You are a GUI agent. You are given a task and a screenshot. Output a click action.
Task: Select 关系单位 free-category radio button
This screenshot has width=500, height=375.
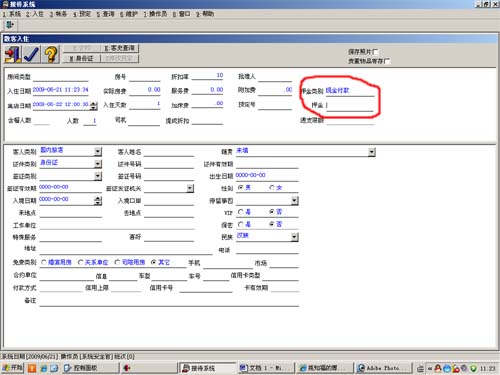(80, 263)
